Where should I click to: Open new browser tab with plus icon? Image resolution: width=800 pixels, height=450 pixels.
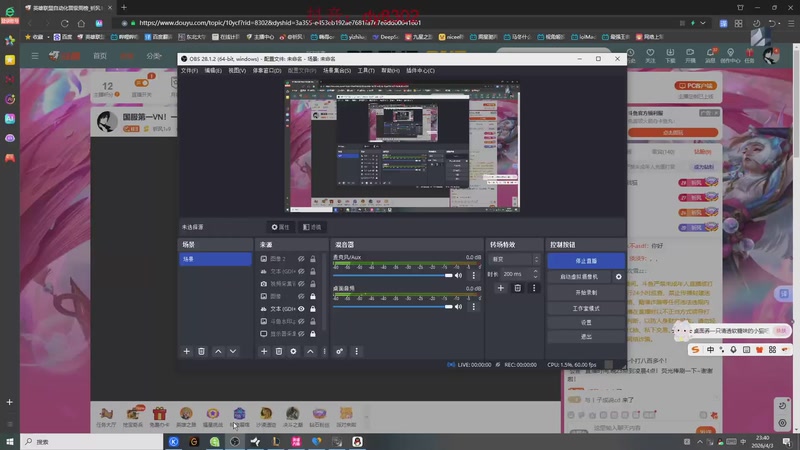(124, 8)
